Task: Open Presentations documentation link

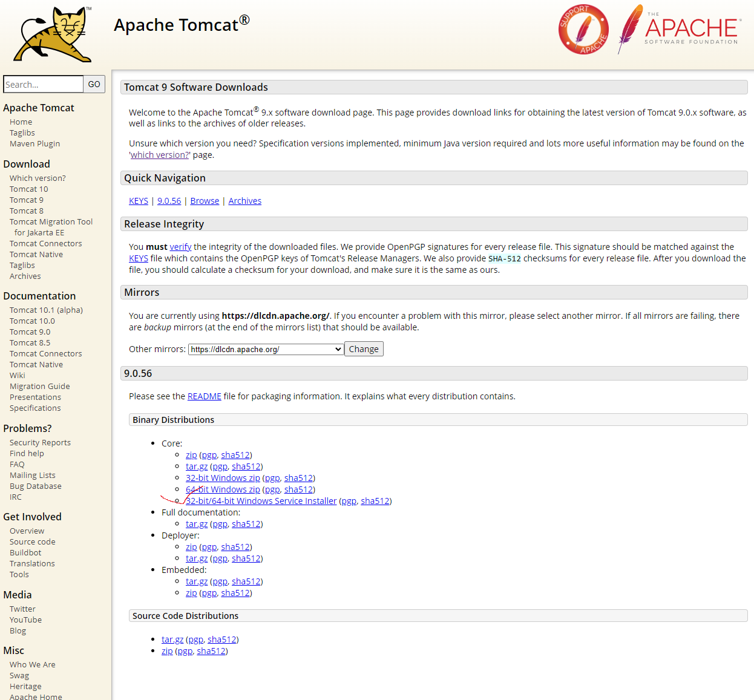Action: [x=35, y=397]
